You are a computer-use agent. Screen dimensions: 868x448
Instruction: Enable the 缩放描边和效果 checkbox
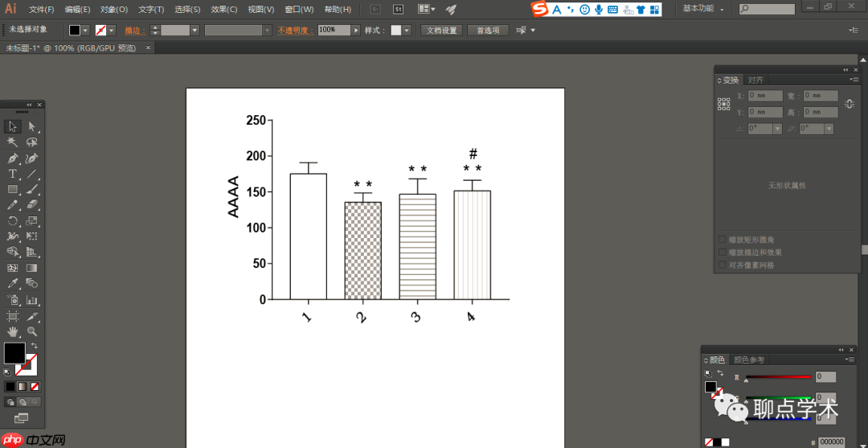[723, 253]
